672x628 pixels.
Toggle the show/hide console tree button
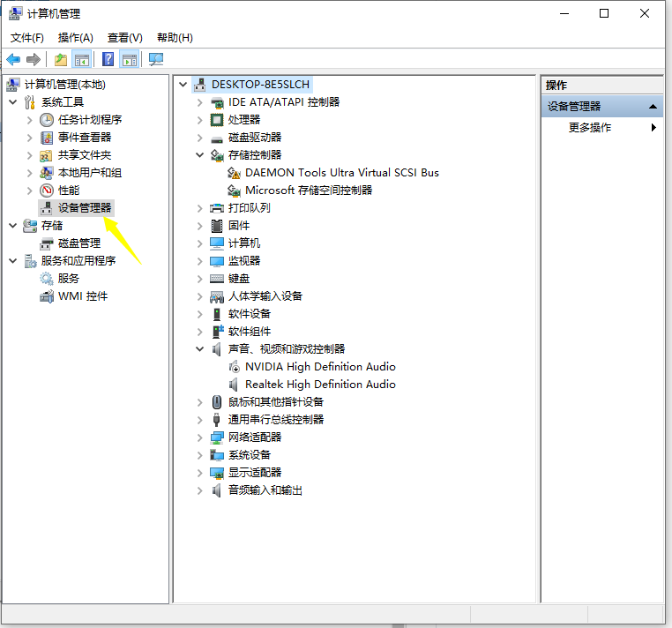[82, 59]
